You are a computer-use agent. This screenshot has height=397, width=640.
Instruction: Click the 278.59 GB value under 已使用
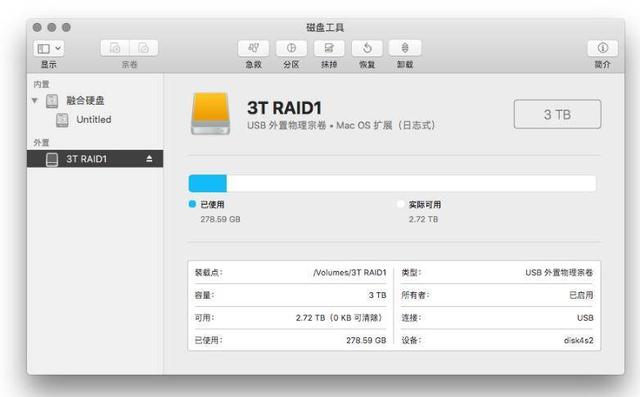point(220,220)
